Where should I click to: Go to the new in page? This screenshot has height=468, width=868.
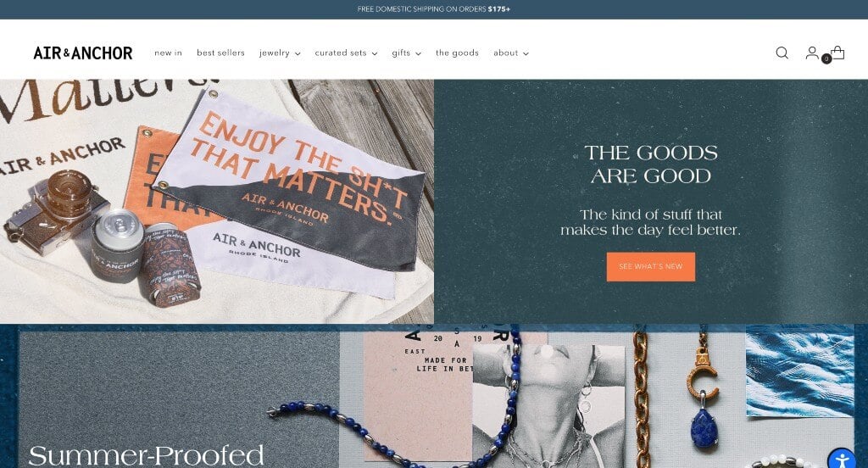(169, 53)
